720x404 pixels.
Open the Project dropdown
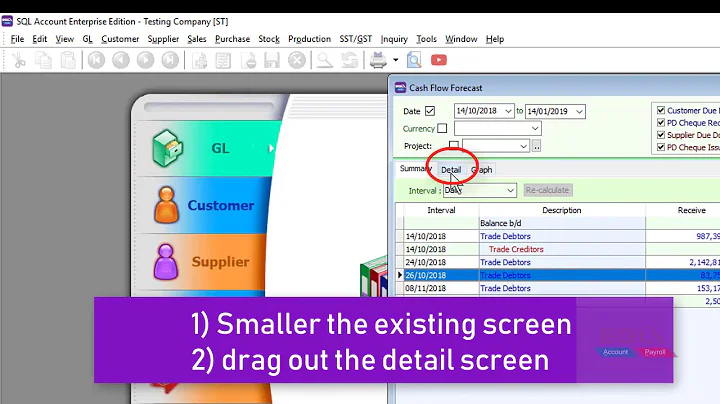click(523, 146)
